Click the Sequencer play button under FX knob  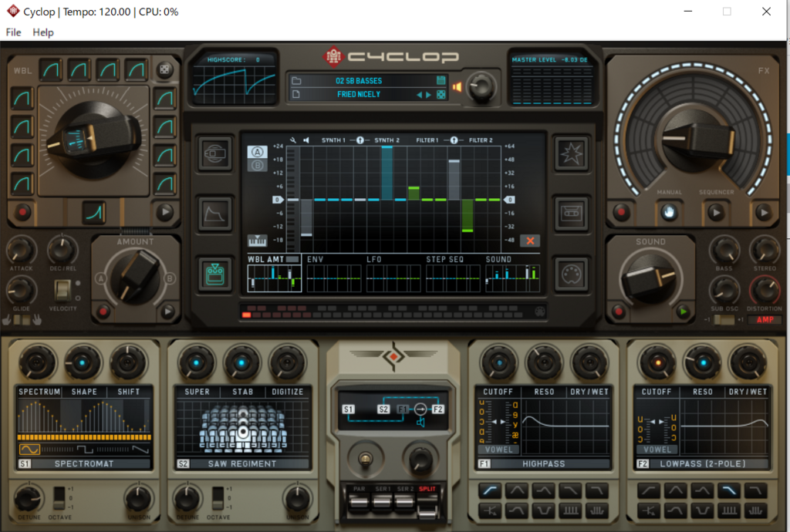tap(716, 212)
